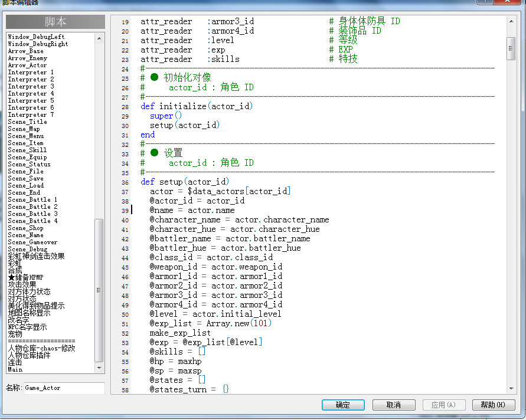This screenshot has width=526, height=420.
Task: Click script list scroll-up arrow
Action: [99, 38]
